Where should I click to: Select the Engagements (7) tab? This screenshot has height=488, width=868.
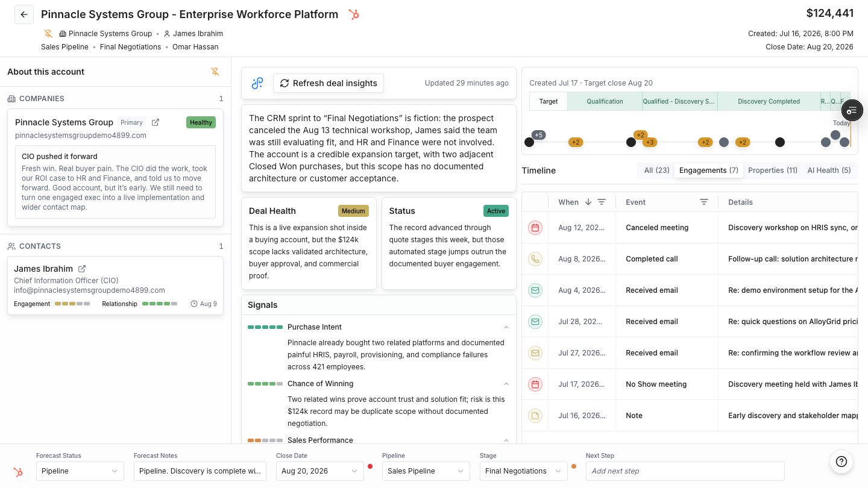[709, 170]
